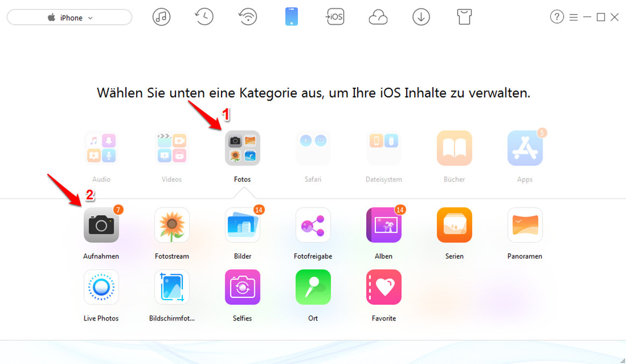Close the application window
626x364 pixels.
[615, 17]
